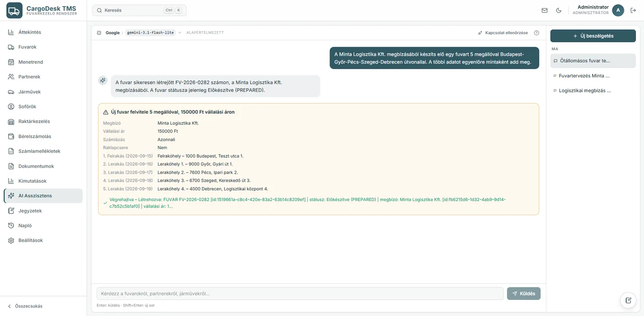Send message with Küldés button
This screenshot has width=644, height=316.
pos(524,293)
